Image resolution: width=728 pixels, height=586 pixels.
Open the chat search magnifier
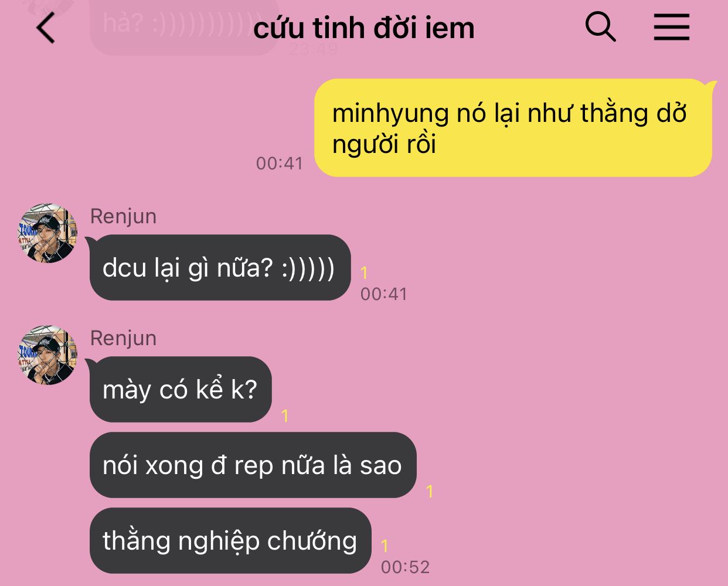[x=601, y=27]
